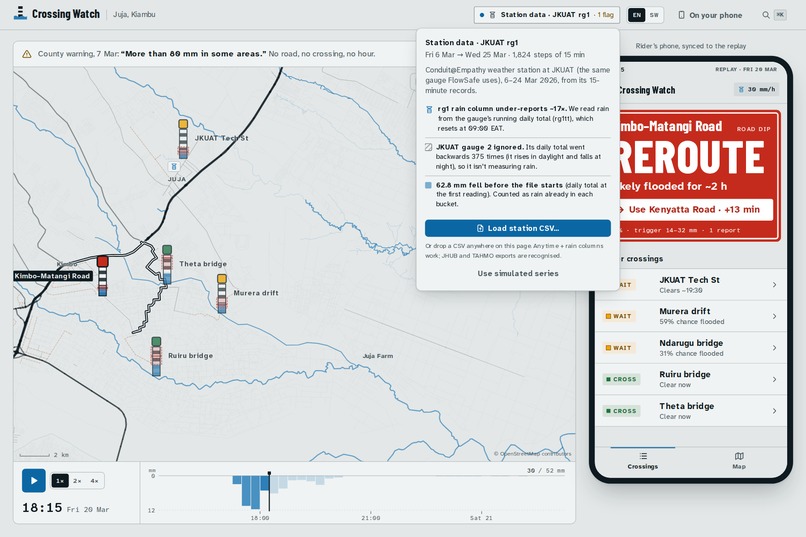
Task: Switch to the Crossings tab on phone
Action: pyautogui.click(x=643, y=461)
